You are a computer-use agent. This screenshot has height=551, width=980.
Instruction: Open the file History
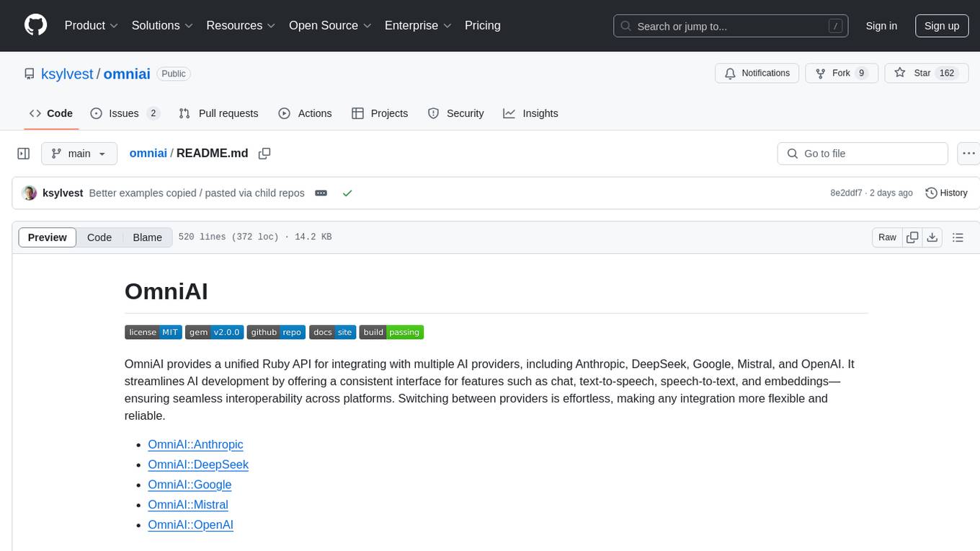(946, 193)
